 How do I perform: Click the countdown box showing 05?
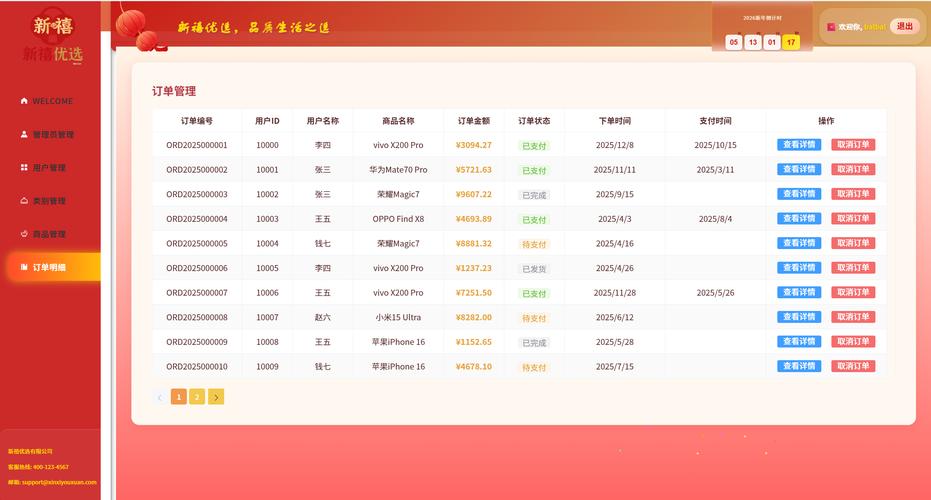click(x=734, y=42)
